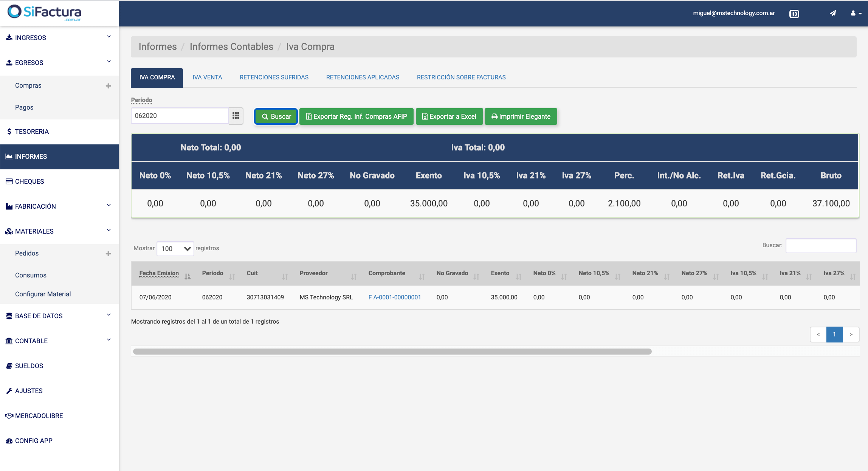Viewport: 868px width, 471px height.
Task: Click the 30713031409 Cuit cell
Action: pos(265,297)
